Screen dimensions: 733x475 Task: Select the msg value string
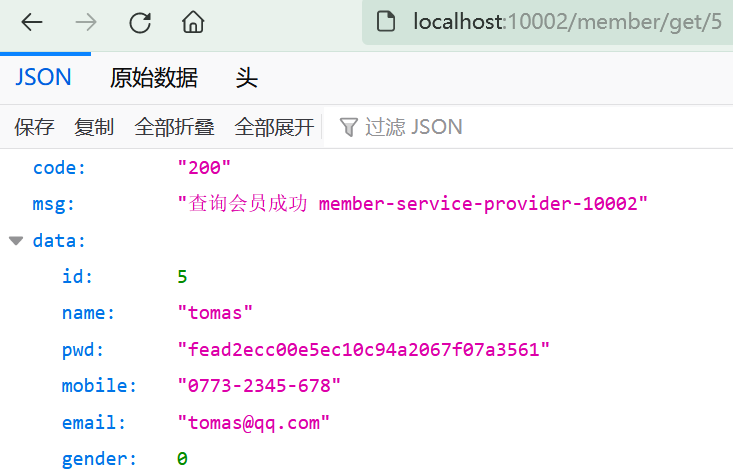pos(413,204)
